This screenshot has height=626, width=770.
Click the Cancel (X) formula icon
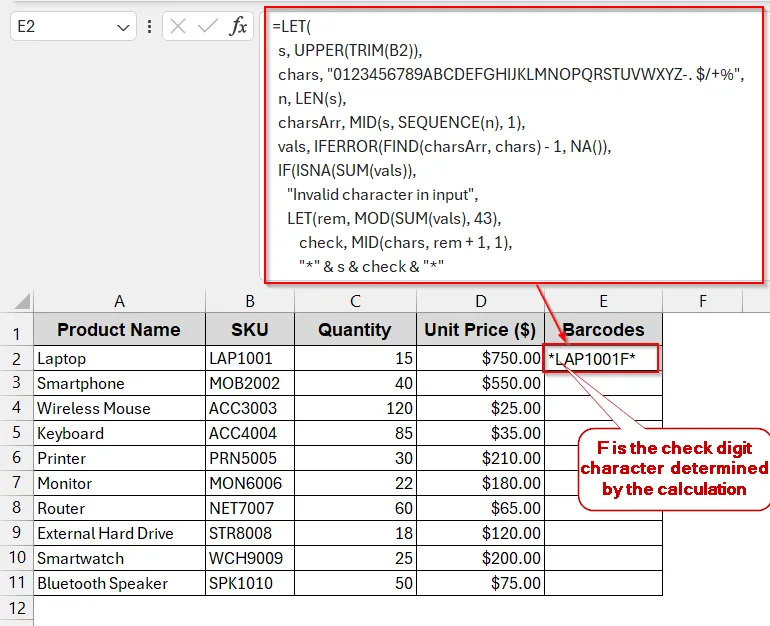tap(178, 26)
